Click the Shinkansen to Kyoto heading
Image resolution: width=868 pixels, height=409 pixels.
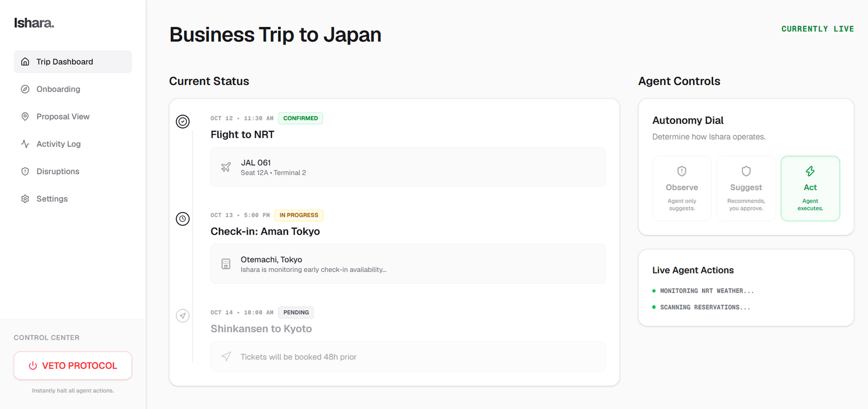coord(261,328)
